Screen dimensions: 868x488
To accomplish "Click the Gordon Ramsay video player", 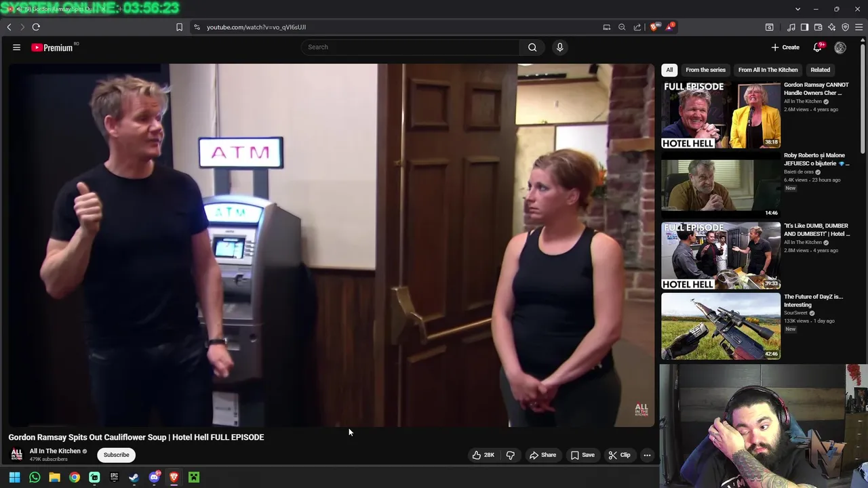I will click(332, 245).
